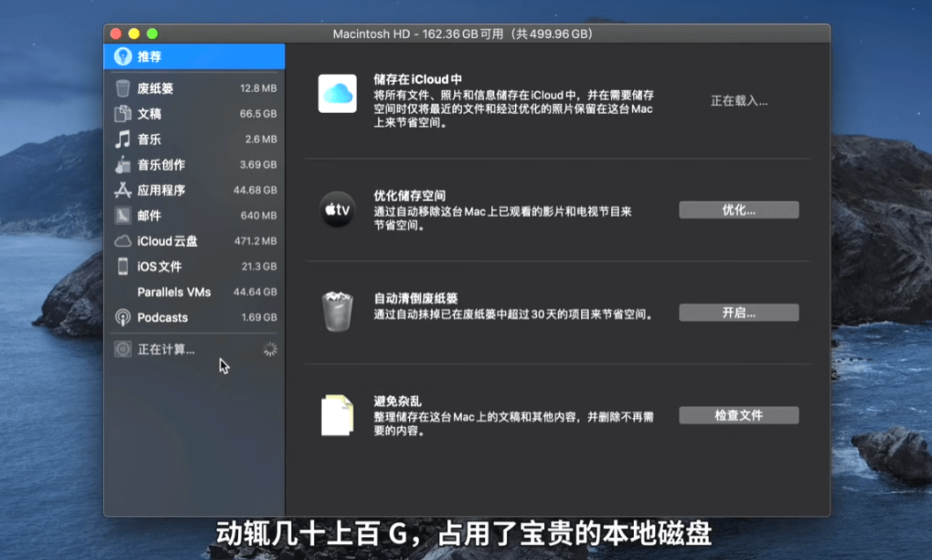The height and width of the screenshot is (560, 932).
Task: Select the 应用程序 sidebar label
Action: [161, 190]
